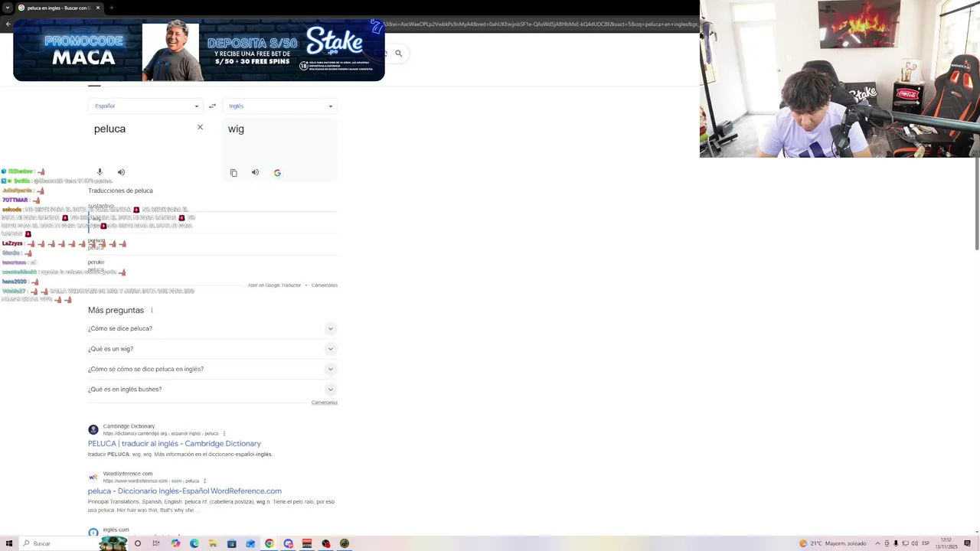980x551 pixels.
Task: Open the clock showing 12:52
Action: [946, 543]
